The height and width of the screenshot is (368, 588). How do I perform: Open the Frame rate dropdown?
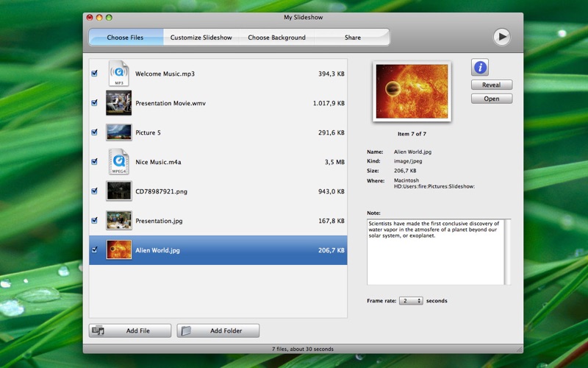coord(411,301)
